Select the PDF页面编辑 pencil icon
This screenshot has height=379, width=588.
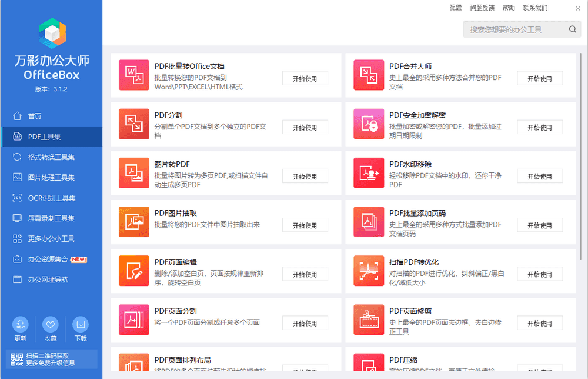click(x=133, y=271)
